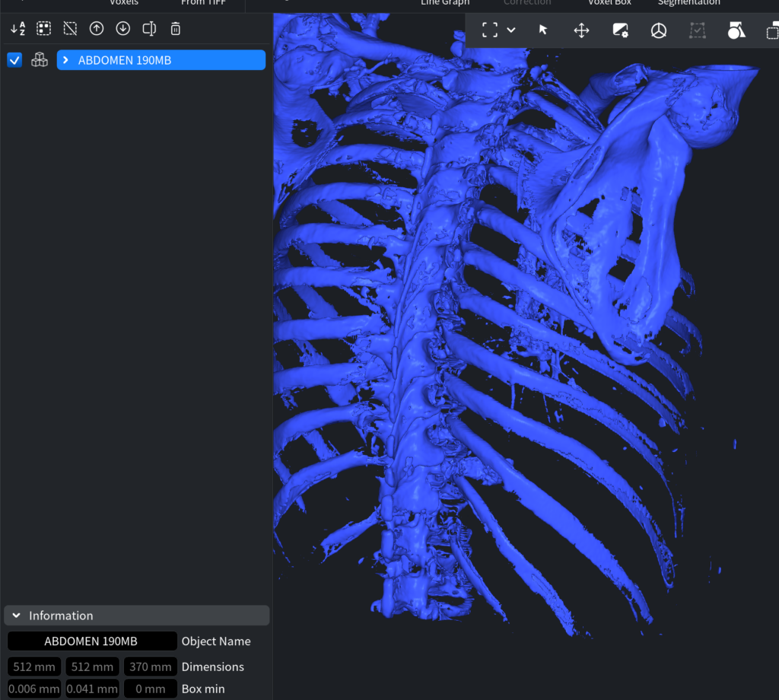This screenshot has height=700, width=779.
Task: Click the three-spoke circular view icon
Action: [658, 30]
